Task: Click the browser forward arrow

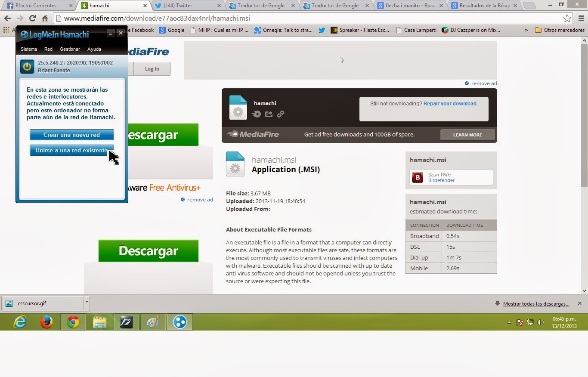Action: point(20,19)
